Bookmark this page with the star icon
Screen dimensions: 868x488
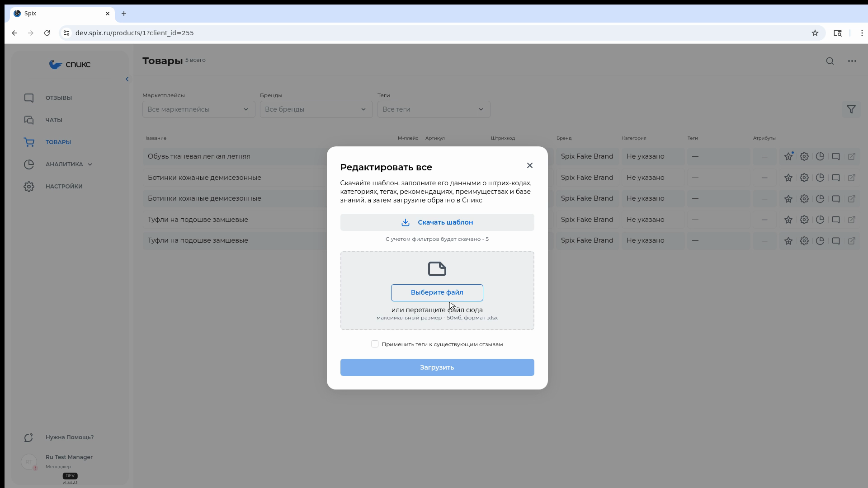pos(815,33)
